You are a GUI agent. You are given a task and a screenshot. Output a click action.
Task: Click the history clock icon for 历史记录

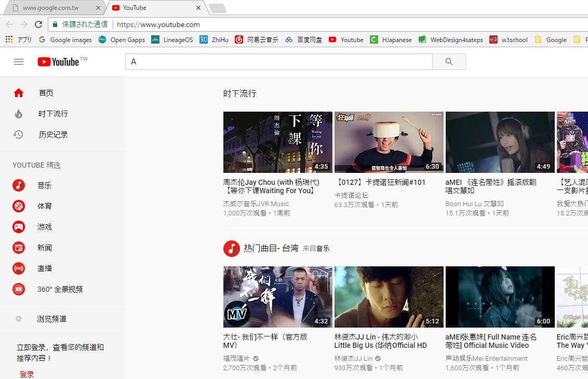tap(18, 134)
